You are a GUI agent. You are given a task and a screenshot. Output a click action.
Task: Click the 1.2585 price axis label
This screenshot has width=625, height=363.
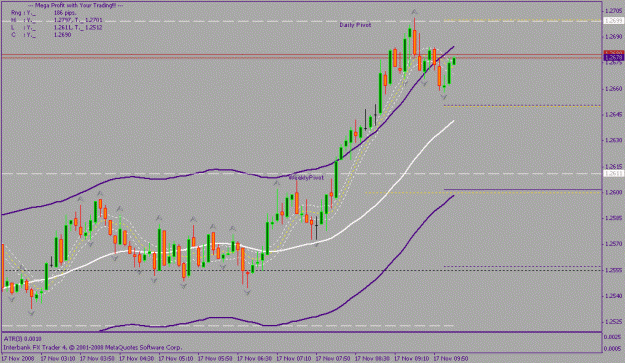pos(613,218)
